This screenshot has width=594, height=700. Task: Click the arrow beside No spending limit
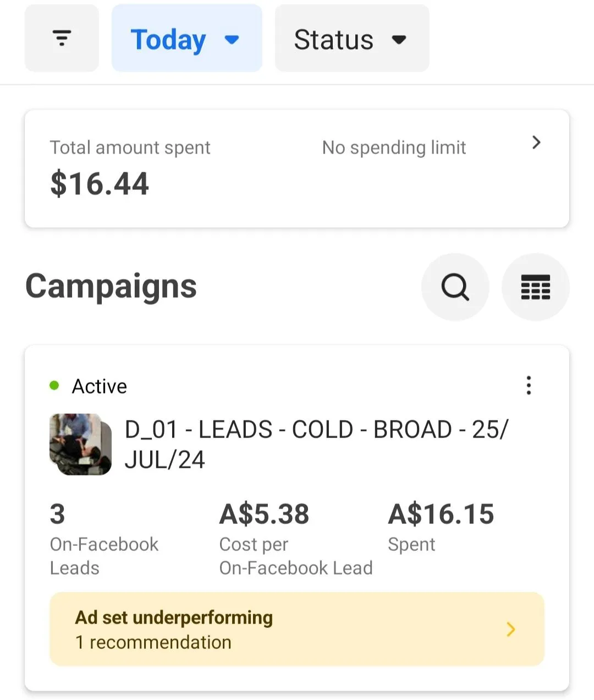click(536, 143)
